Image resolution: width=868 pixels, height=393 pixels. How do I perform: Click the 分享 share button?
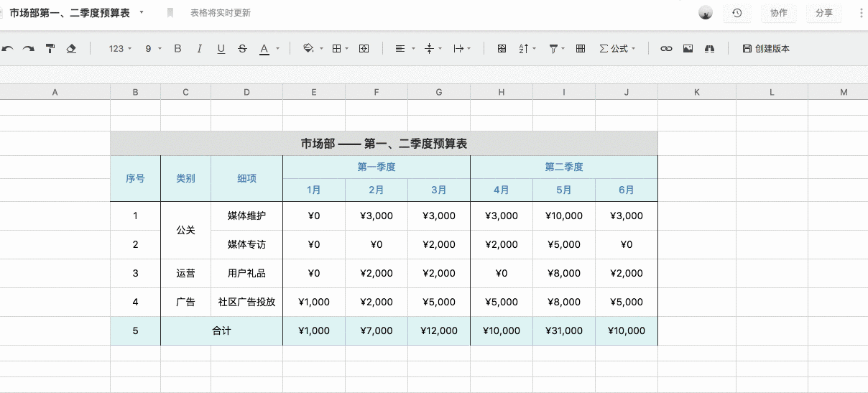pos(823,13)
